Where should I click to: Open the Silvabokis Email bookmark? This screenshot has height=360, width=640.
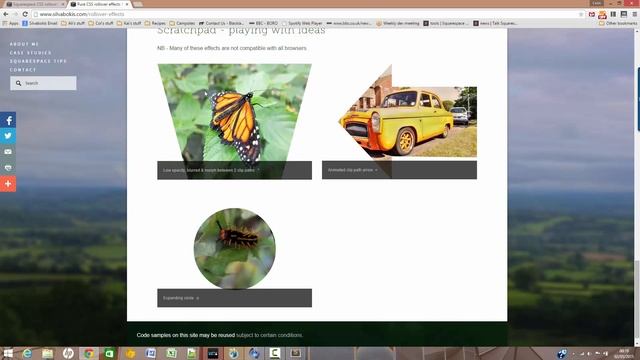[x=40, y=23]
